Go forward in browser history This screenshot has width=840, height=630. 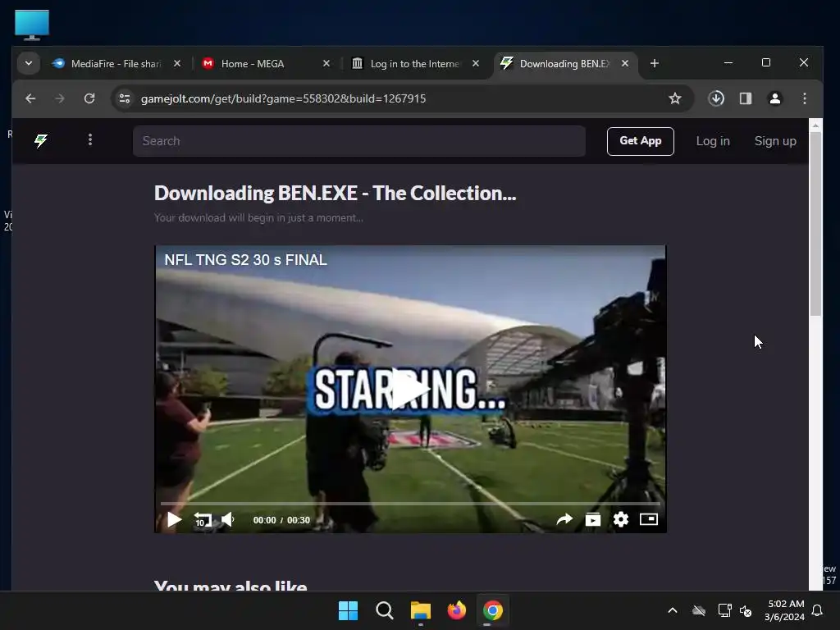click(59, 98)
